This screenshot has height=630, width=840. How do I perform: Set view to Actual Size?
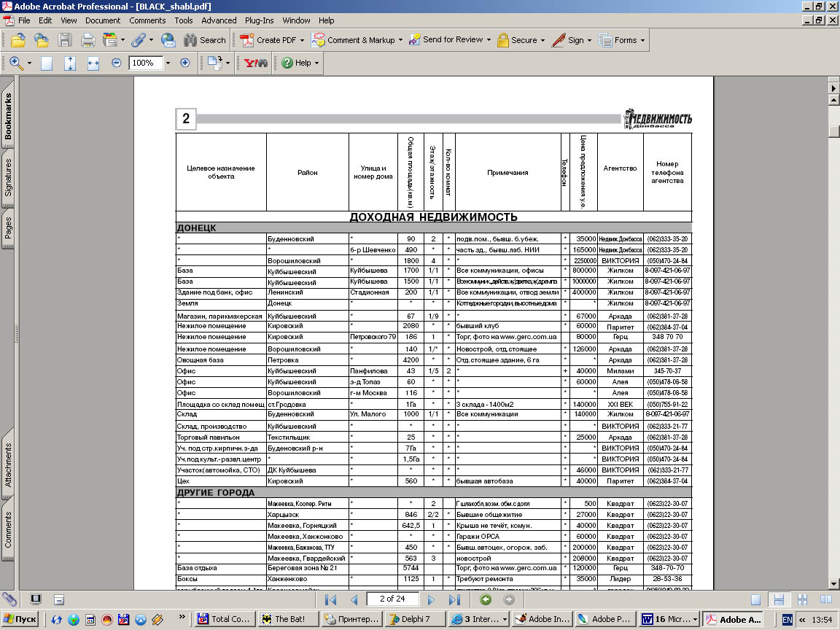click(x=47, y=63)
